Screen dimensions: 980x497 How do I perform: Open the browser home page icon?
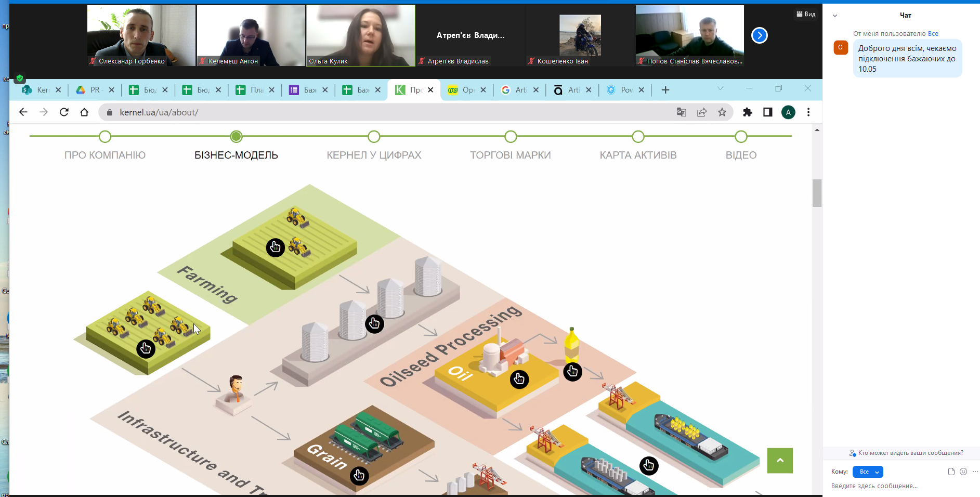pos(84,112)
